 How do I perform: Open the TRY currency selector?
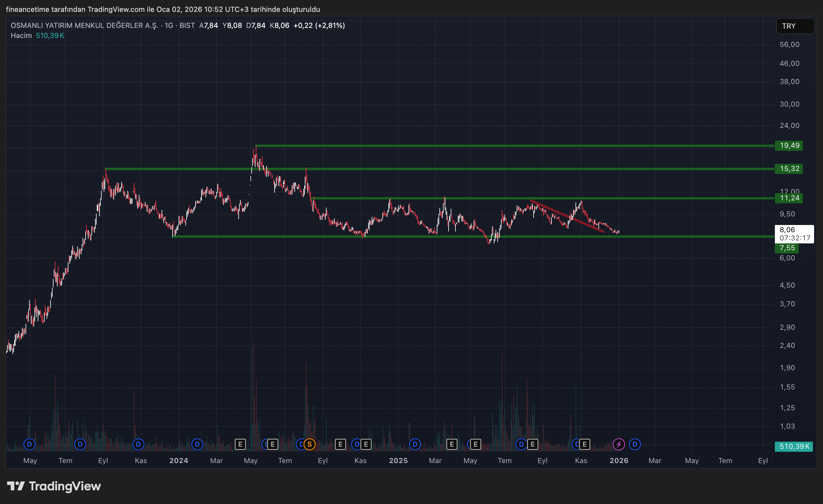795,26
